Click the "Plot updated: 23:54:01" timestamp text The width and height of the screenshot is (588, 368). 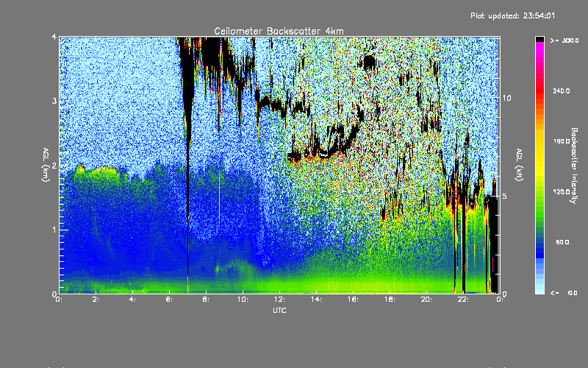coord(512,15)
